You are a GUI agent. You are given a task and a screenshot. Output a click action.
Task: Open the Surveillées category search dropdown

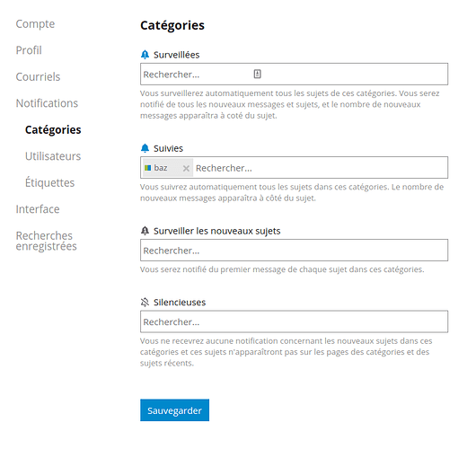point(294,74)
